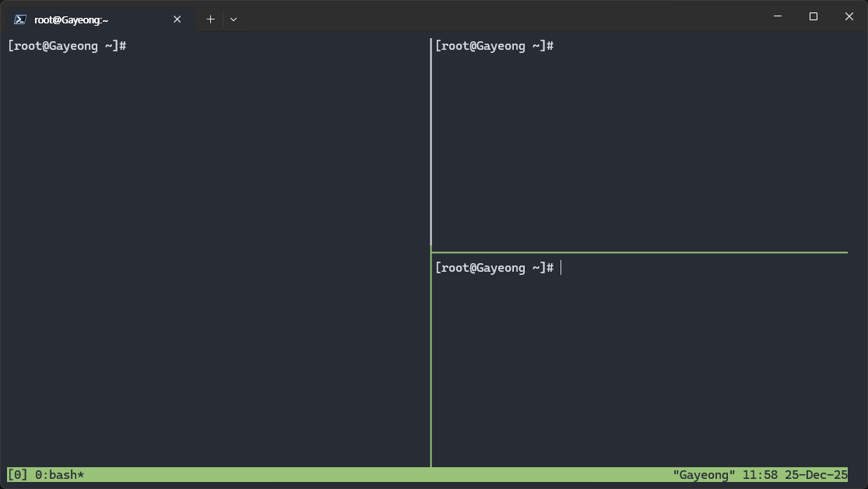Viewport: 868px width, 489px height.
Task: Expand the new tab profile dropdown chevron
Action: pos(234,19)
